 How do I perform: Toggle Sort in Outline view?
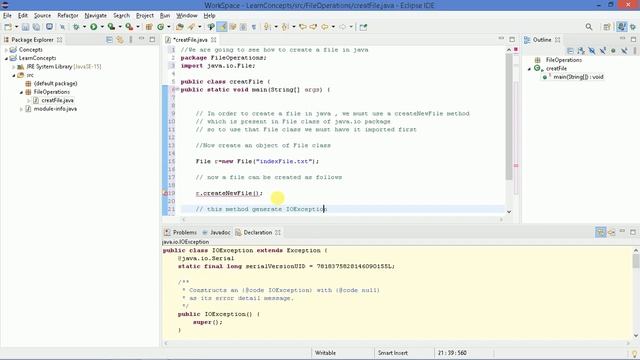pos(581,51)
